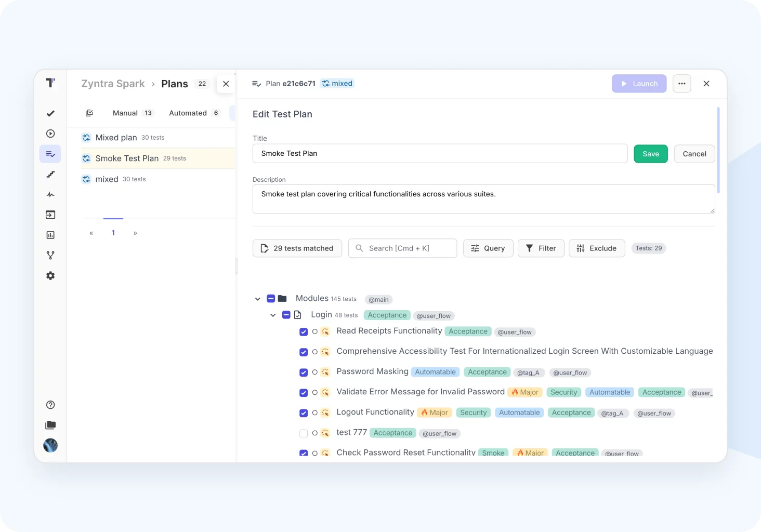The image size is (761, 532).
Task: Collapse the Modules folder tree
Action: point(257,299)
